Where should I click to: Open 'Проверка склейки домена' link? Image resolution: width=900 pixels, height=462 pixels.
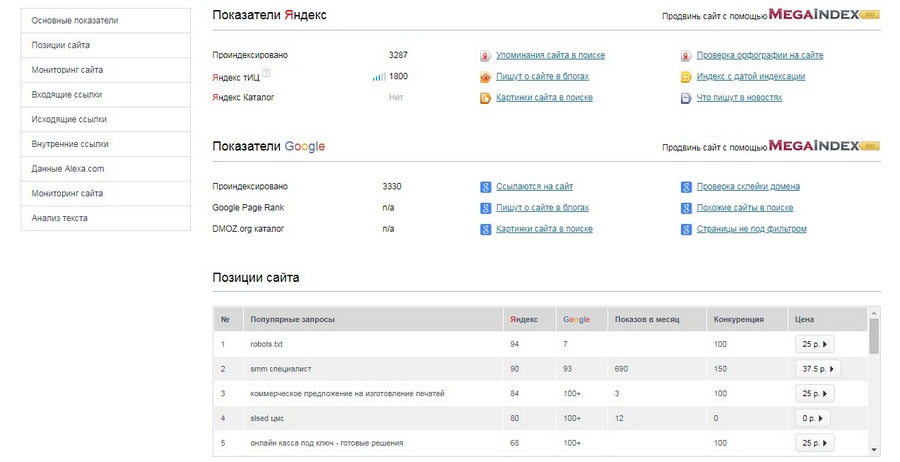pos(748,187)
